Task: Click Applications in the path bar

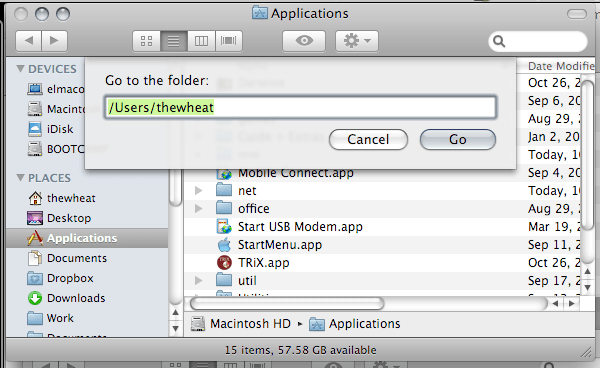Action: tap(354, 324)
